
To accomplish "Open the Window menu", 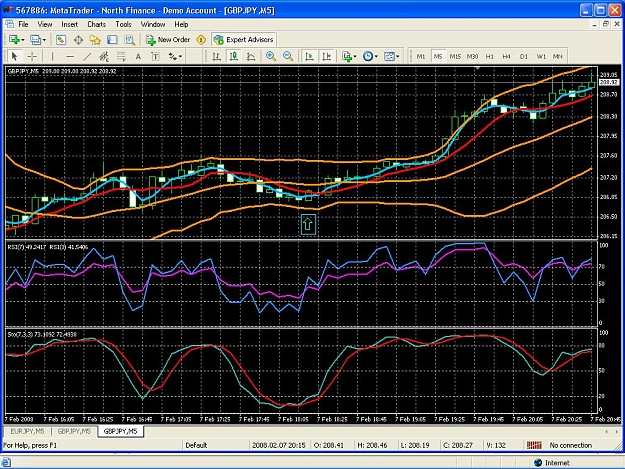I will click(153, 24).
